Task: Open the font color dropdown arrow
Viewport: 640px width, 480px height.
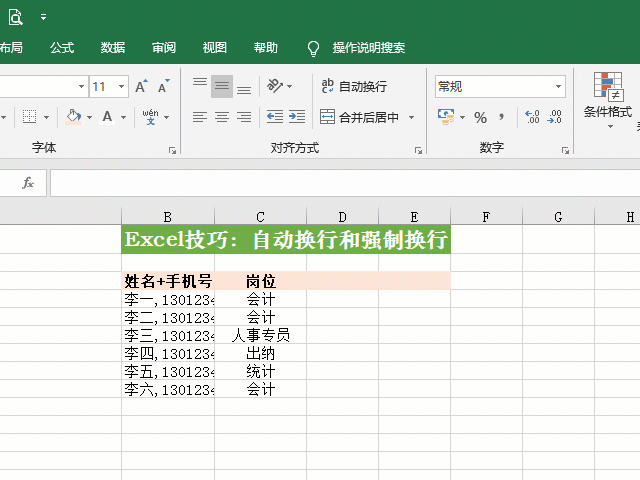Action: (123, 118)
